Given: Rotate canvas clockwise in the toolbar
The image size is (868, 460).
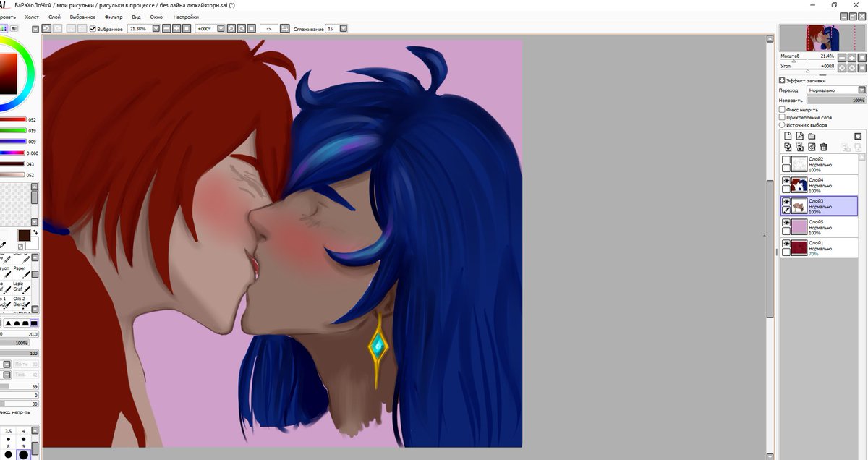Looking at the screenshot, I should tap(242, 29).
